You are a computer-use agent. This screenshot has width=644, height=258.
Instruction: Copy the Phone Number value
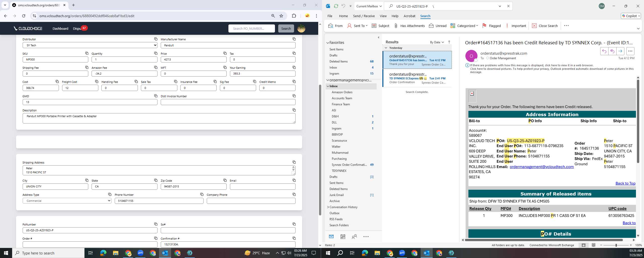point(202,195)
